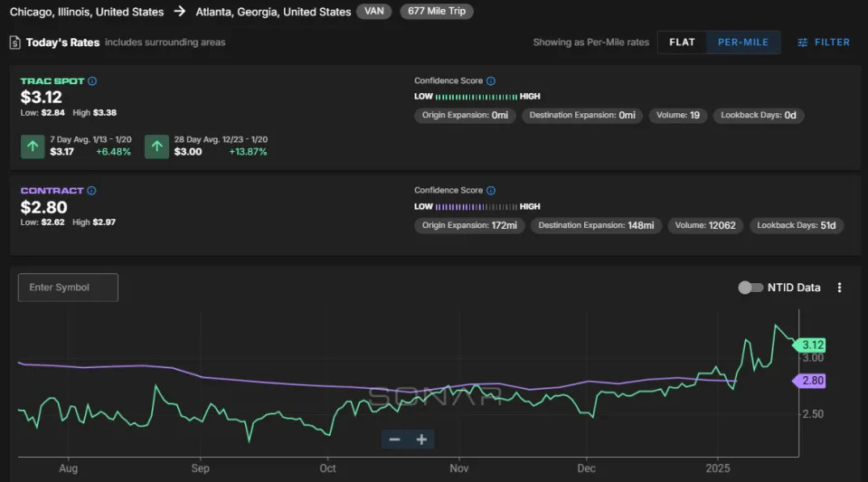Click Contract Low $2.62
The height and width of the screenshot is (482, 868).
tap(42, 222)
